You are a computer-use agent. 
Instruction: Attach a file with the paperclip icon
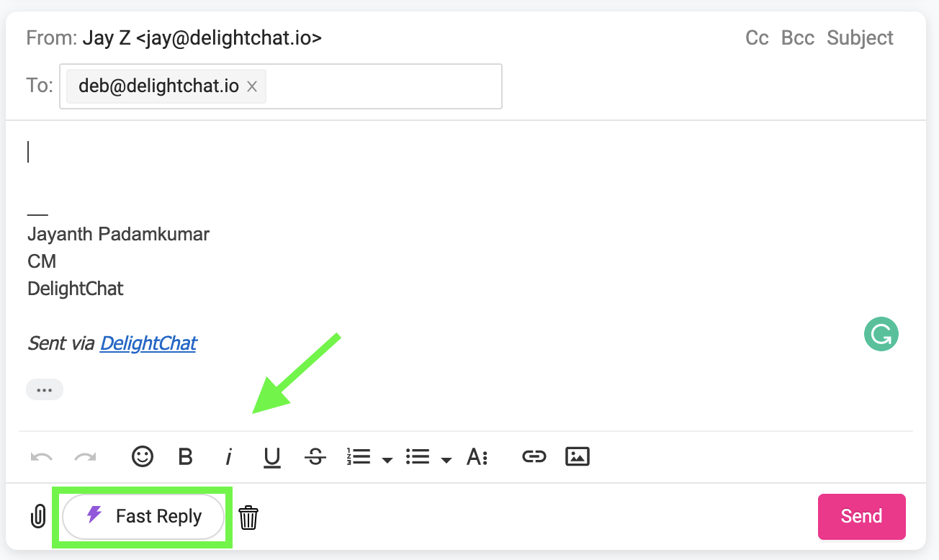pos(37,516)
